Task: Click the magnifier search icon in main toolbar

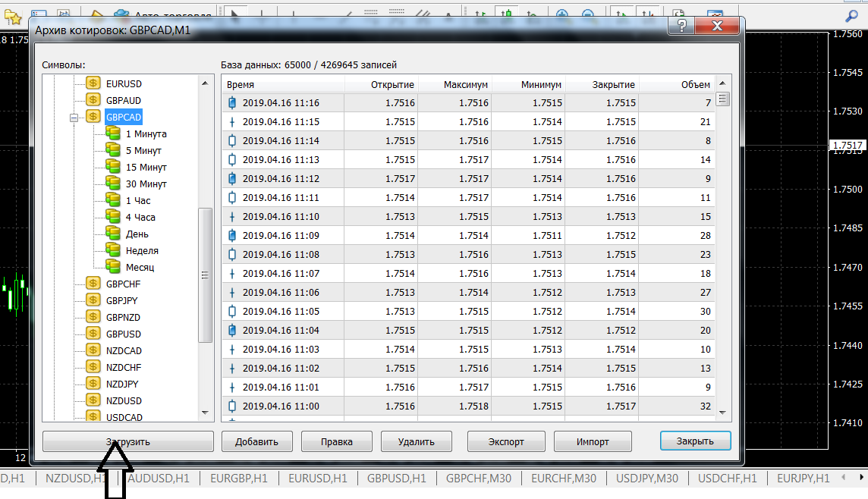Action: click(x=851, y=15)
